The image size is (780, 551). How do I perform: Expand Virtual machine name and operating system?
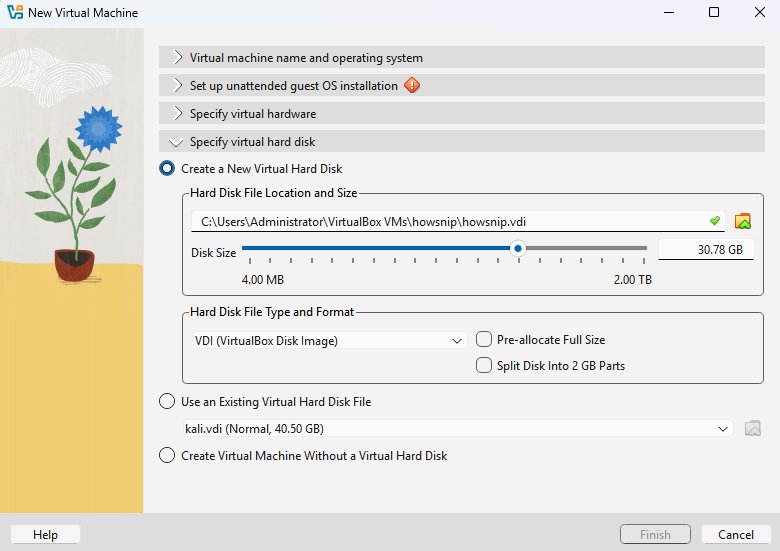coord(462,58)
